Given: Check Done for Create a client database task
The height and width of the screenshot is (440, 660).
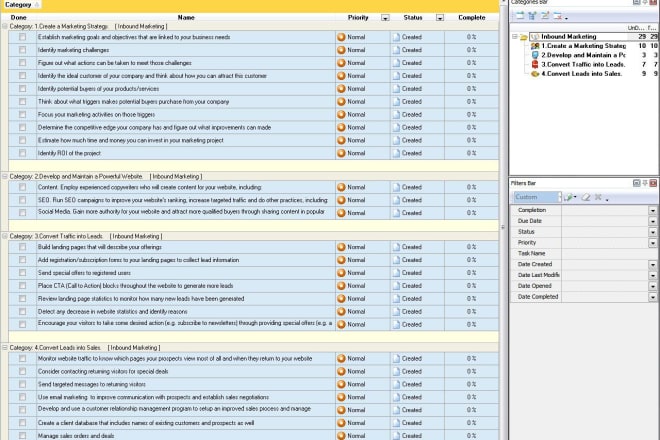Looking at the screenshot, I should (22, 423).
